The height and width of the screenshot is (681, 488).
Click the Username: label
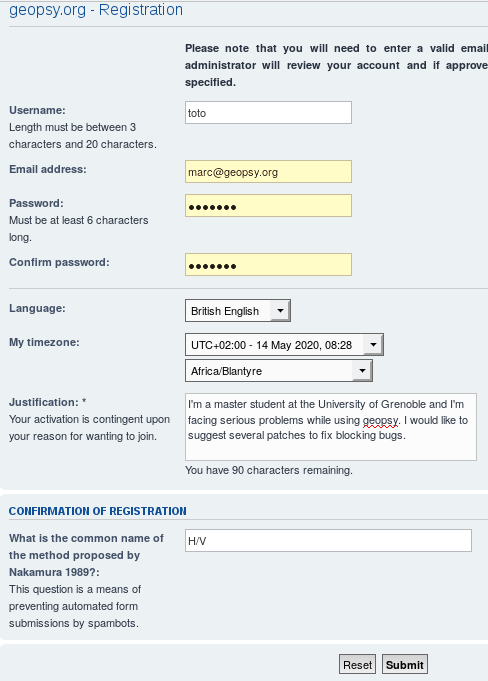37,110
